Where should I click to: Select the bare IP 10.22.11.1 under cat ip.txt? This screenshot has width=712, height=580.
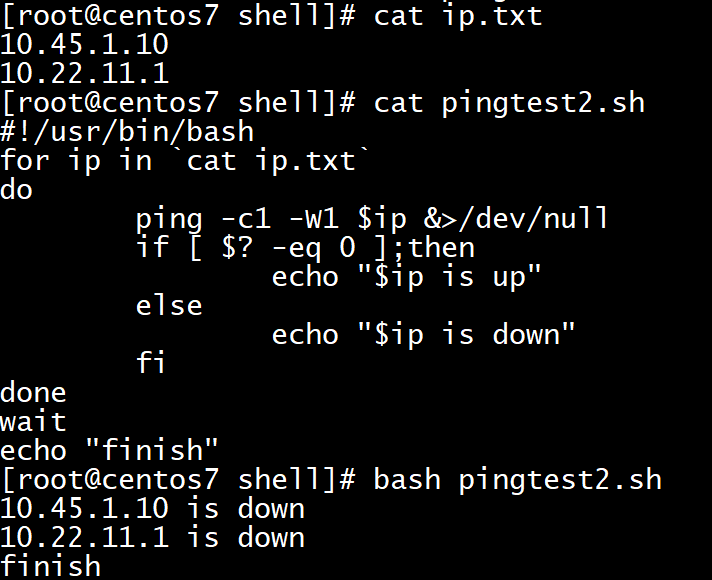[x=84, y=74]
